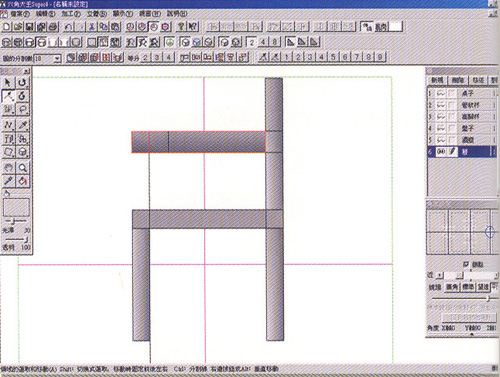Select the hand pan tool

click(x=8, y=168)
